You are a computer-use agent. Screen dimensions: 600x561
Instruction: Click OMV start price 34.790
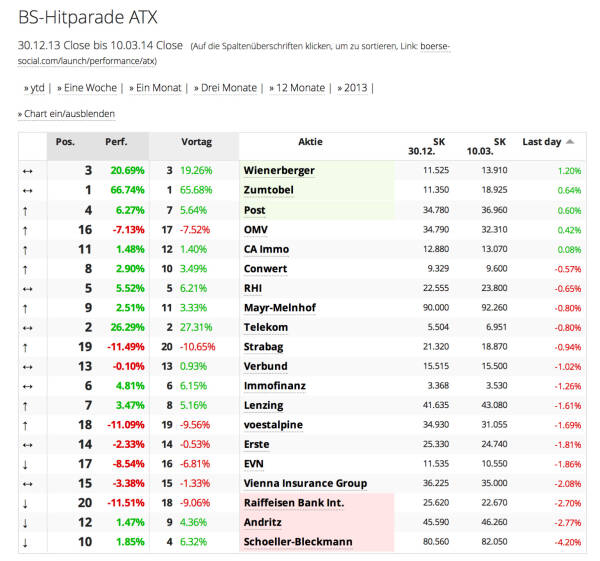(436, 230)
